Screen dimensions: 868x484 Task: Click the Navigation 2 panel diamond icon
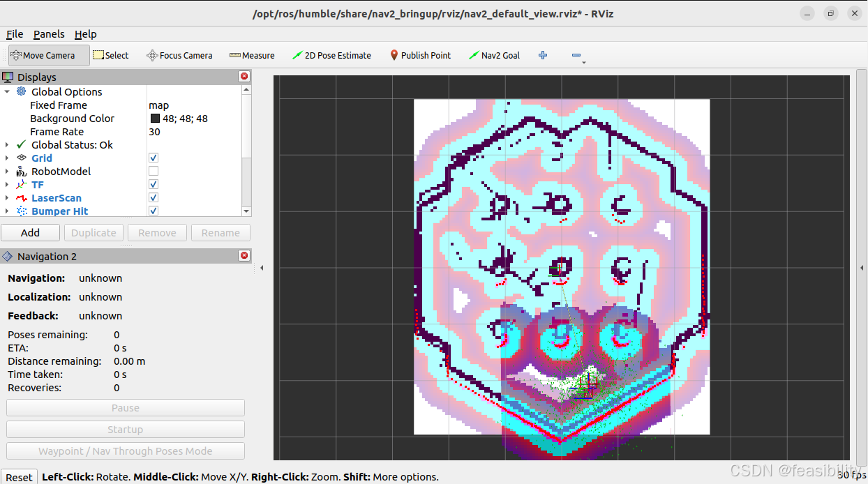click(8, 256)
